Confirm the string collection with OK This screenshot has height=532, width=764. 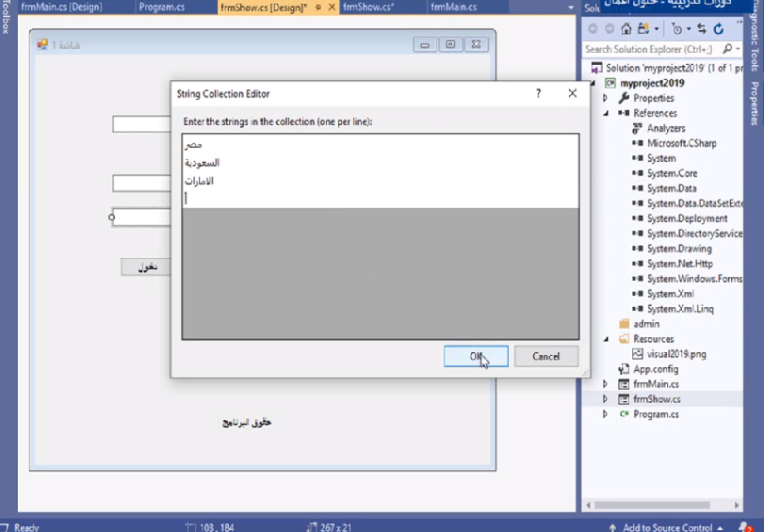coord(476,356)
